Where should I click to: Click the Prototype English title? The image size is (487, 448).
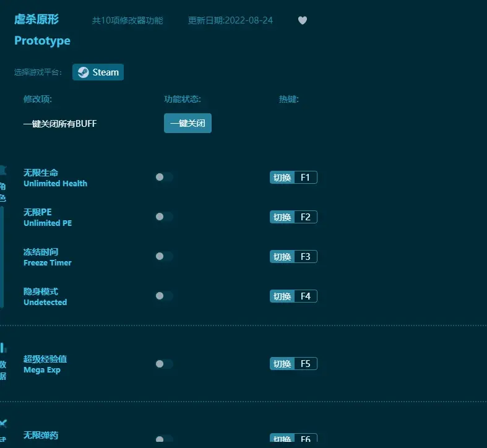coord(42,41)
